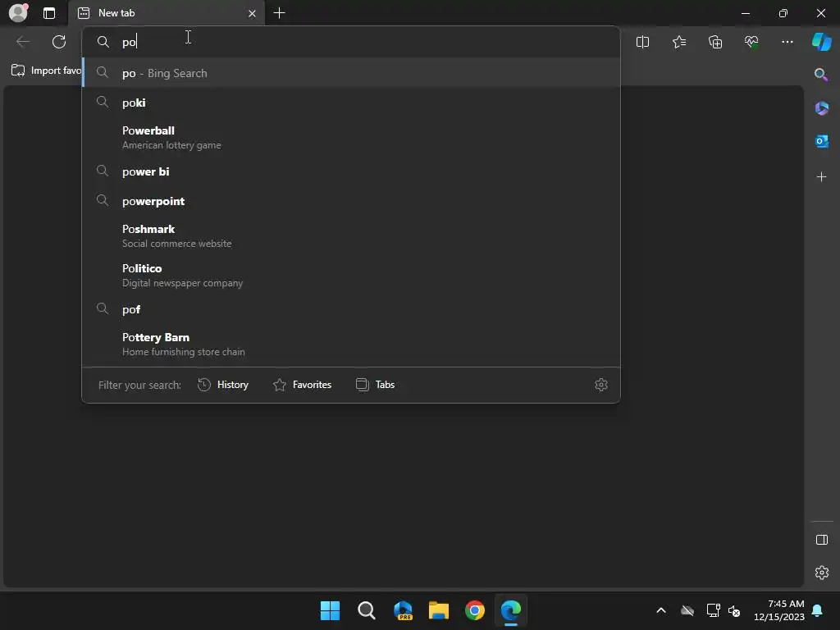Open the Favorites star icon in toolbar
Viewport: 840px width, 630px height.
pyautogui.click(x=678, y=42)
